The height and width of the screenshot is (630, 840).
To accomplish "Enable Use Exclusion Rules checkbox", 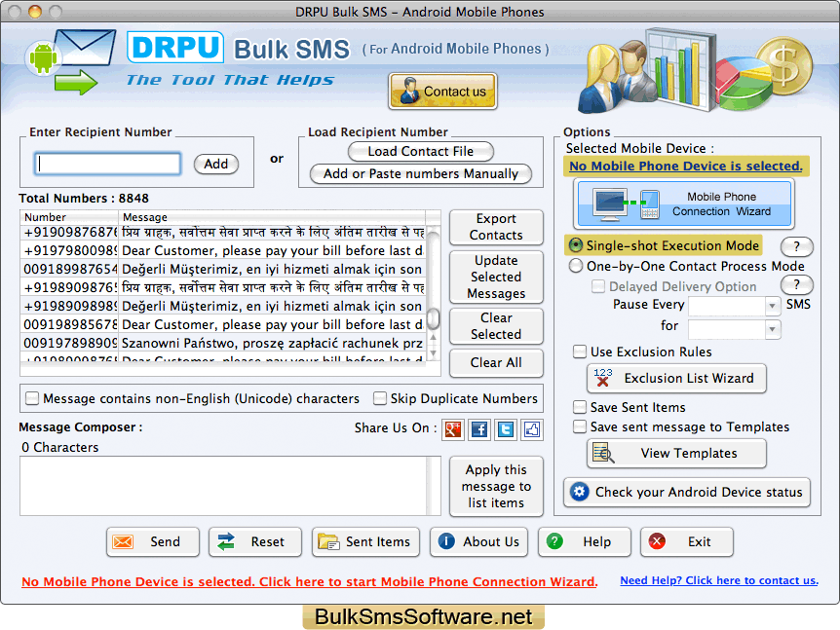I will [580, 352].
